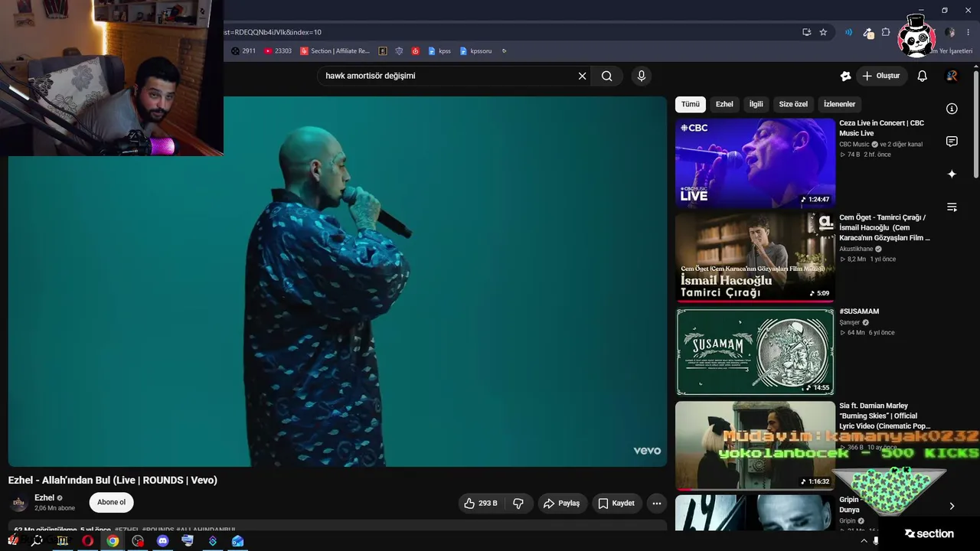Open the Section Affiliate bookmark

[x=335, y=51]
